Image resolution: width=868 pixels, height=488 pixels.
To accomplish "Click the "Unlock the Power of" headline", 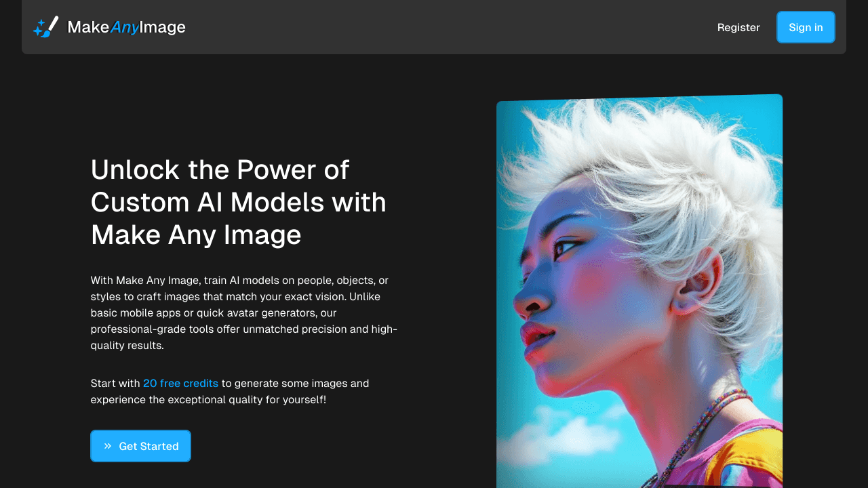I will tap(220, 169).
